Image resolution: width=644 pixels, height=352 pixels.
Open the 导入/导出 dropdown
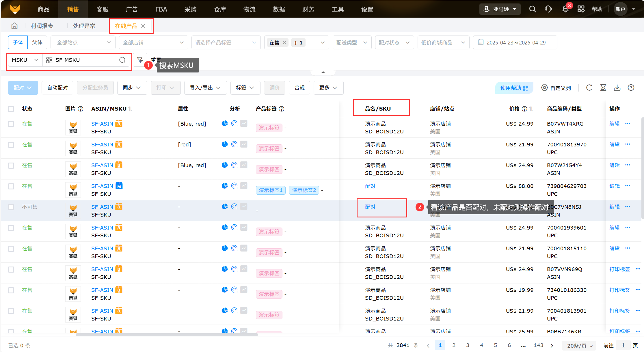205,88
